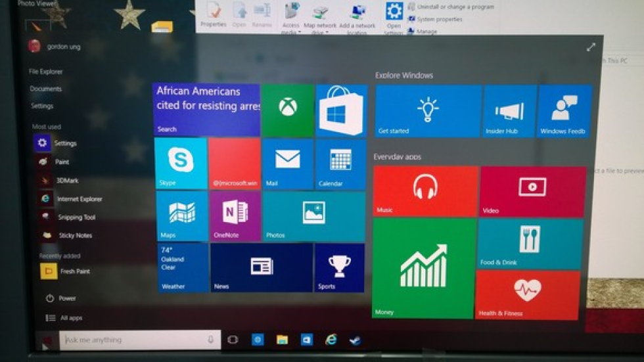Viewport: 644px width, 362px height.
Task: Click Access media in Explorer ribbon
Action: tap(291, 17)
